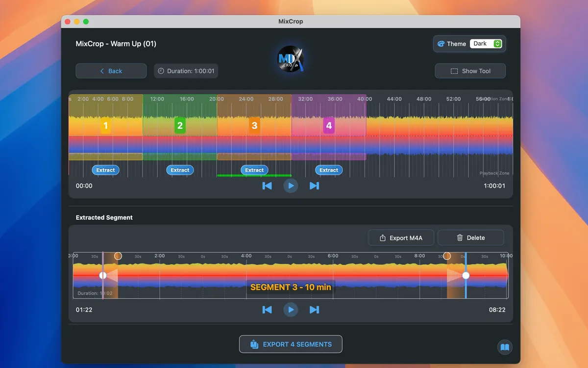Click the share icon on Export M4A

(x=384, y=237)
